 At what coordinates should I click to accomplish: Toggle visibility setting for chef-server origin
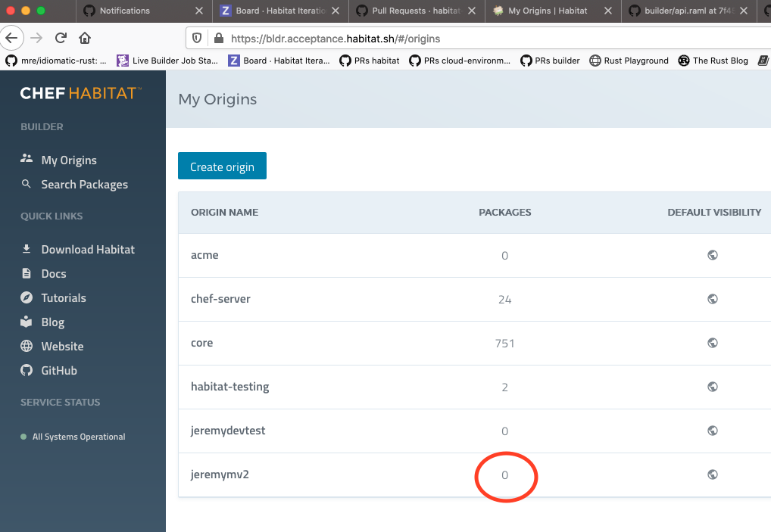coord(712,298)
